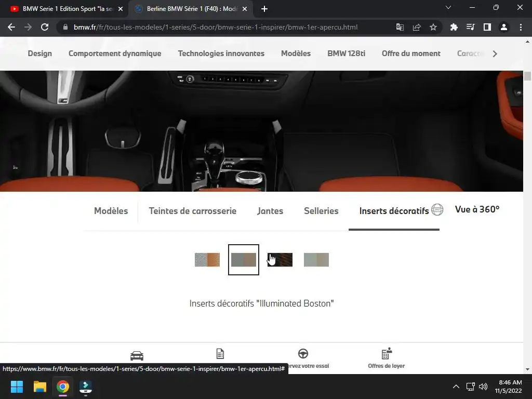Select the Jantes tab
Screen dimensions: 532x399
point(270,211)
